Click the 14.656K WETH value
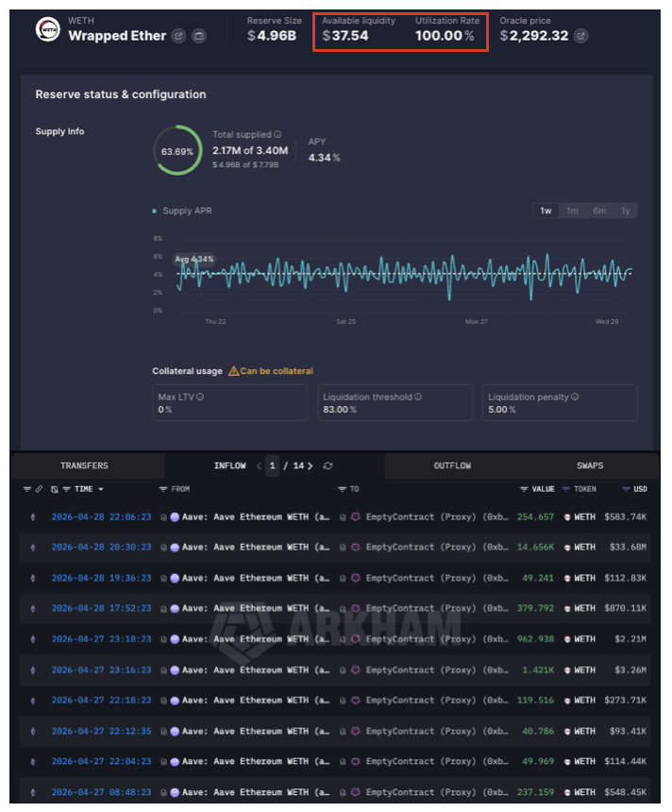 [x=535, y=548]
